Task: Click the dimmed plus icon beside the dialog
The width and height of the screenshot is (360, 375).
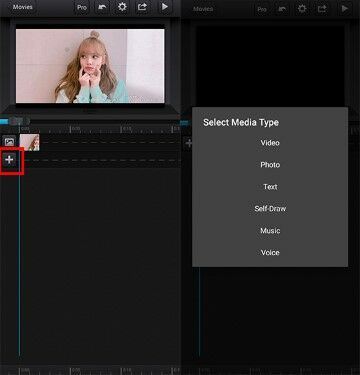Action: tap(189, 143)
